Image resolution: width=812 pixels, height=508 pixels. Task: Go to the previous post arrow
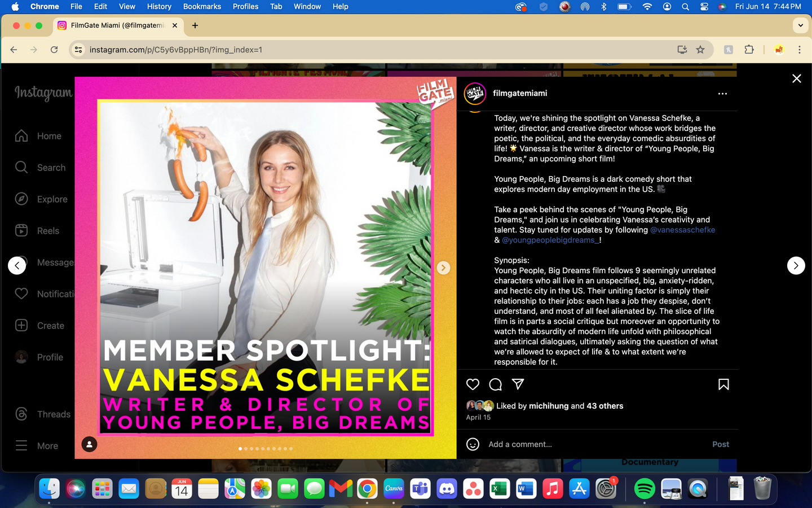click(x=17, y=265)
